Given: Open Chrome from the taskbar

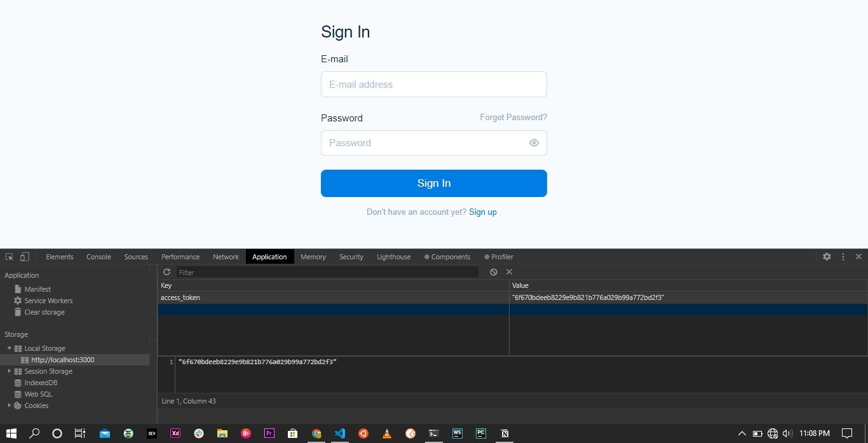Looking at the screenshot, I should [x=316, y=433].
